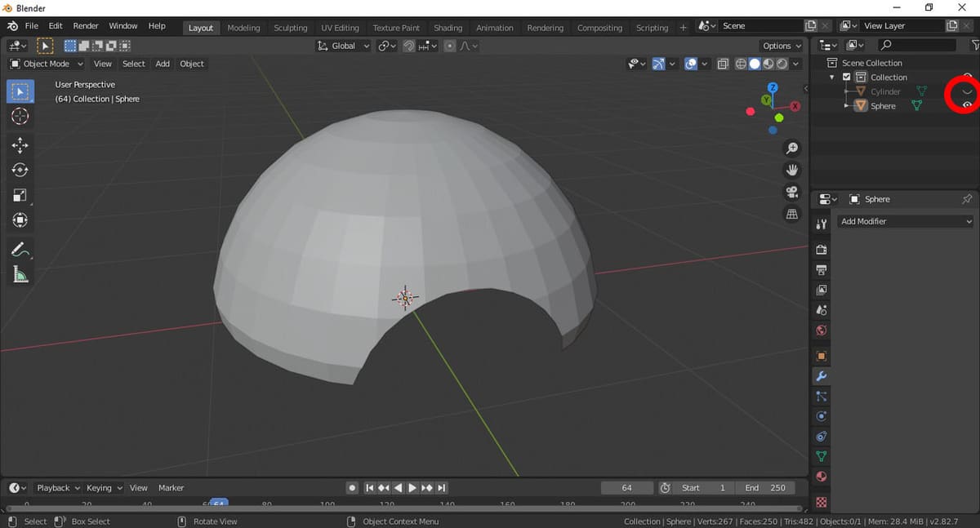Image resolution: width=980 pixels, height=528 pixels.
Task: Switch to the UV Editing workspace tab
Action: coord(341,28)
